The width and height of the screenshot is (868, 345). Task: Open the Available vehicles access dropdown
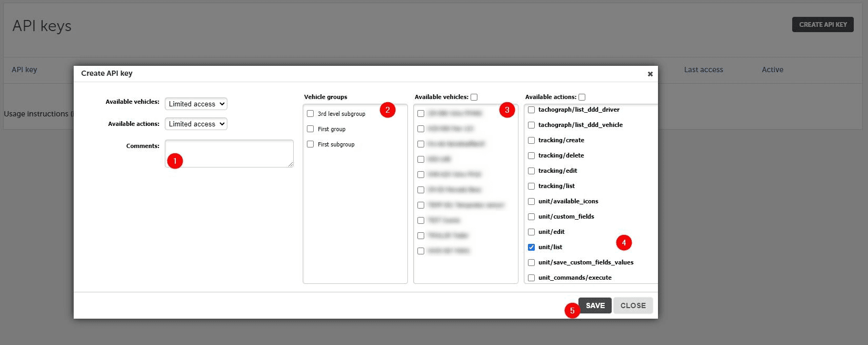196,104
